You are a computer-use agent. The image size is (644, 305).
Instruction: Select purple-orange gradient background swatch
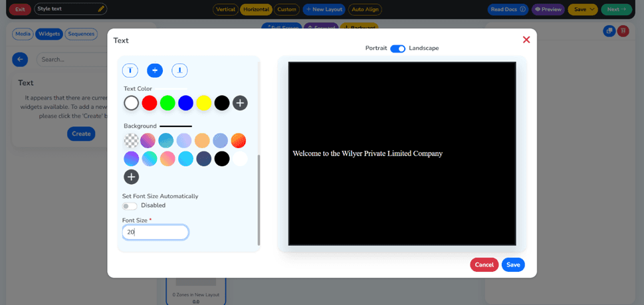(x=148, y=141)
